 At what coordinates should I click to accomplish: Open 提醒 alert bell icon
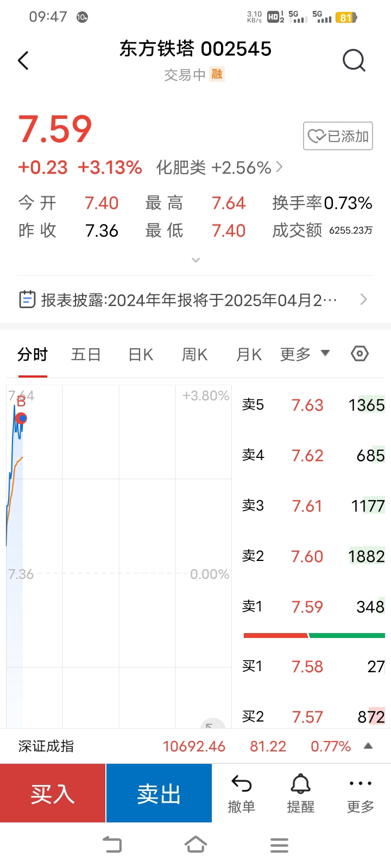coord(300,794)
